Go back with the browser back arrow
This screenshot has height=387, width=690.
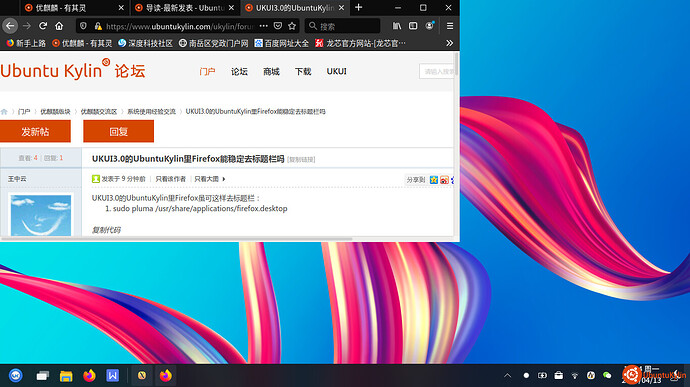[x=10, y=26]
